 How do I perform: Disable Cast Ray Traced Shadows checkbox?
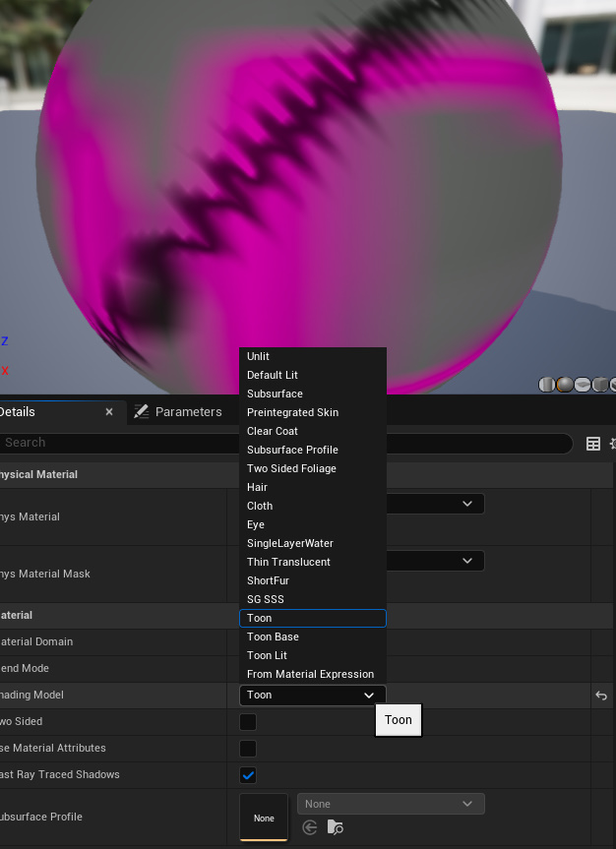pyautogui.click(x=249, y=775)
